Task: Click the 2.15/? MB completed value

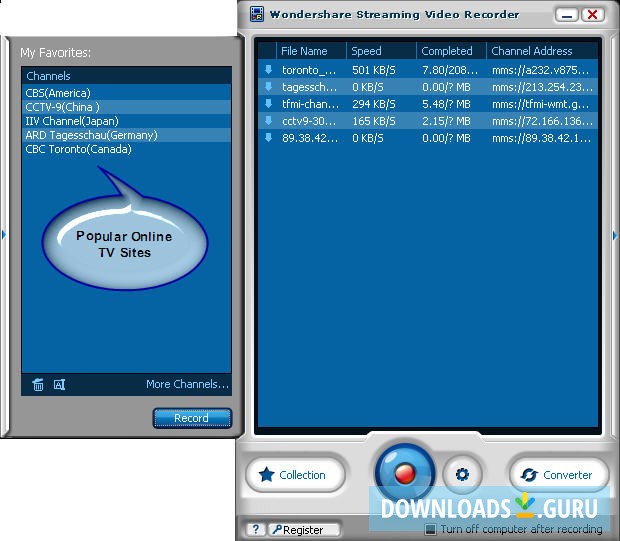Action: pyautogui.click(x=446, y=121)
